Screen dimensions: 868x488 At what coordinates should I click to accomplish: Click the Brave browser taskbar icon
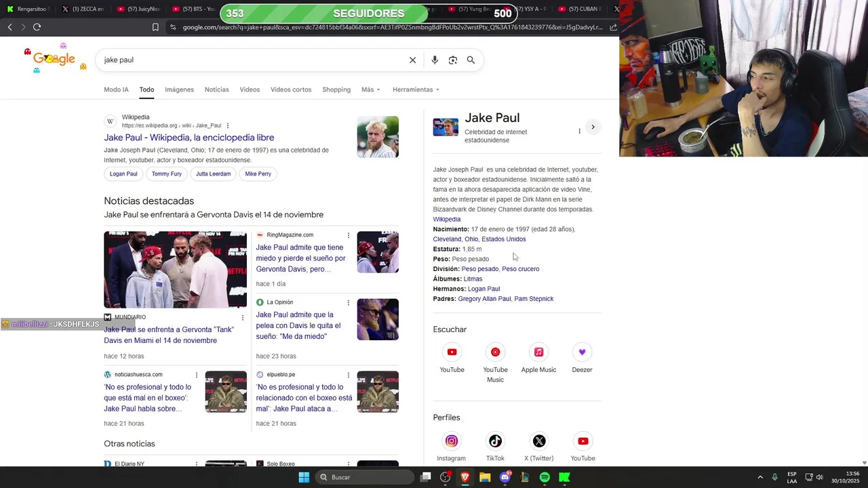tap(465, 477)
